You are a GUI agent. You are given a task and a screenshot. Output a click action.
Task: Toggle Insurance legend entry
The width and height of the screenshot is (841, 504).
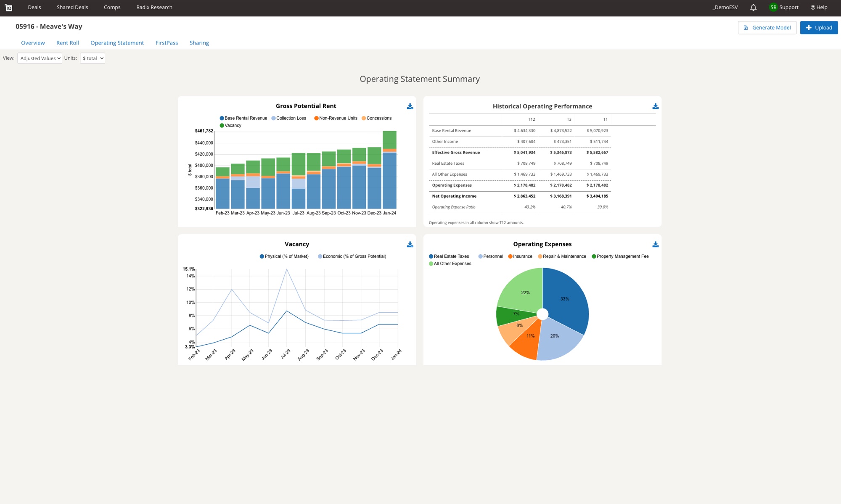[x=520, y=256]
